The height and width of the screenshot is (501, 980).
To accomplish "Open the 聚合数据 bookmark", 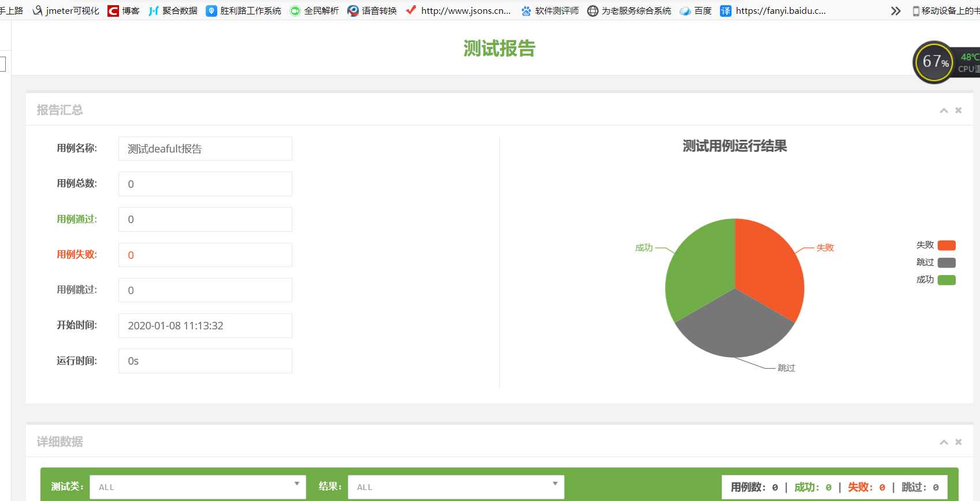I will [x=173, y=10].
